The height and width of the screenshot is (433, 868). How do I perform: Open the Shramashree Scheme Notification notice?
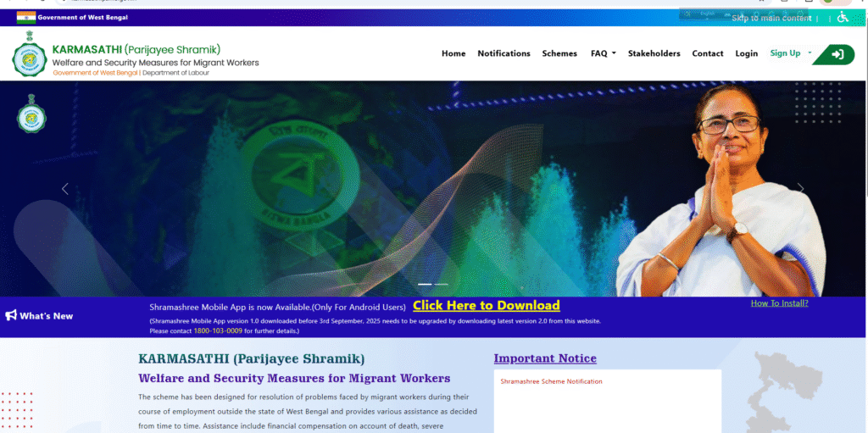pyautogui.click(x=551, y=381)
